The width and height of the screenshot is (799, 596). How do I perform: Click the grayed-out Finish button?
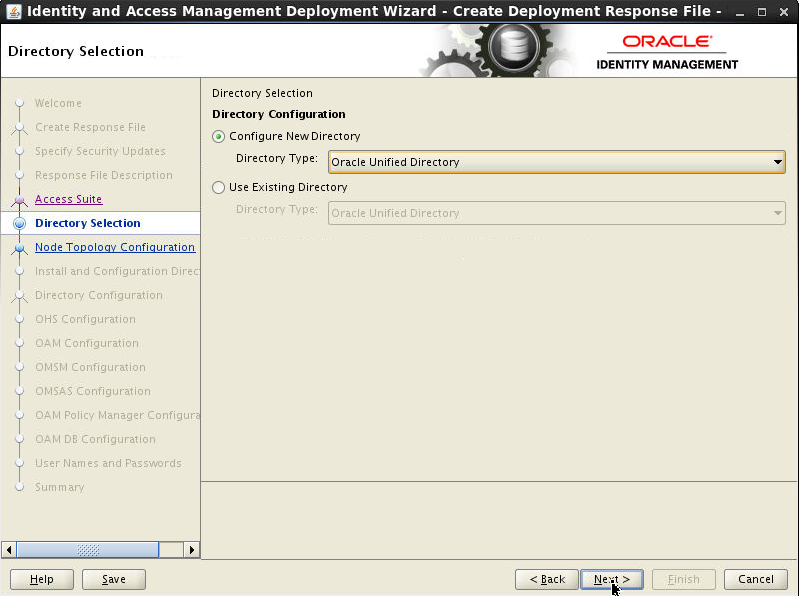[x=684, y=579]
